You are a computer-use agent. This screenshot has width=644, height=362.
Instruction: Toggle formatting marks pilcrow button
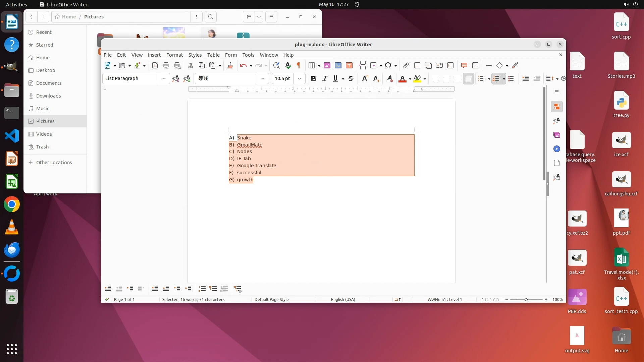[298, 65]
